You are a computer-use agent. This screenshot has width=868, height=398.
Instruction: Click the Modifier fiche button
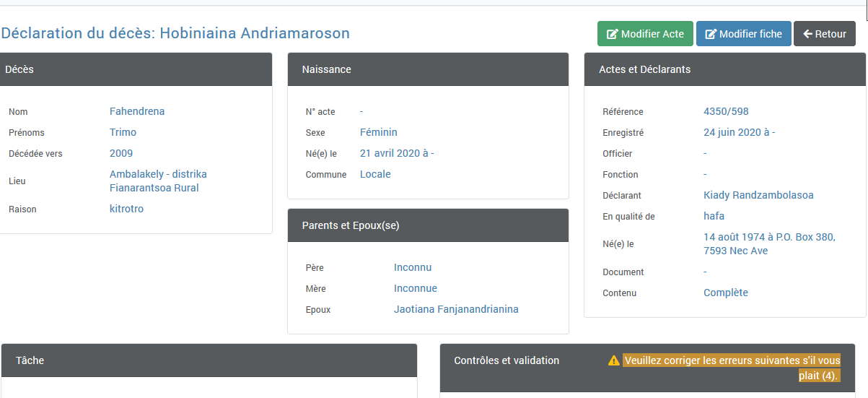743,34
